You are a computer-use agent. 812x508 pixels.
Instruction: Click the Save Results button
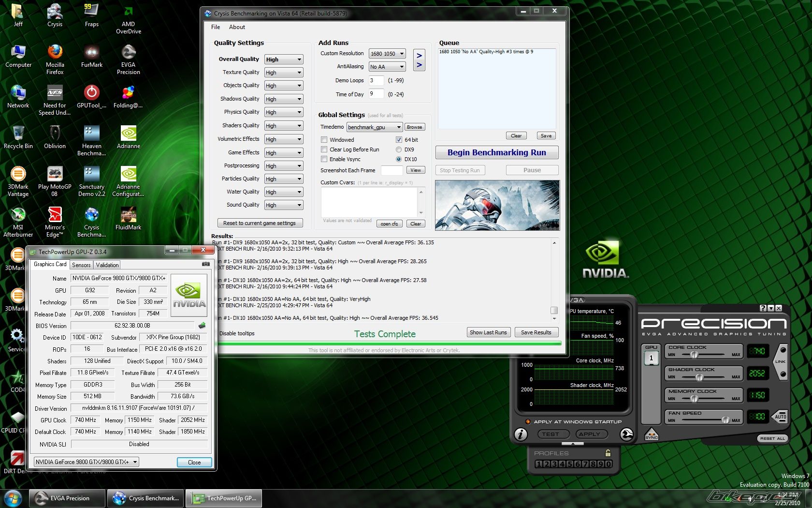point(536,332)
